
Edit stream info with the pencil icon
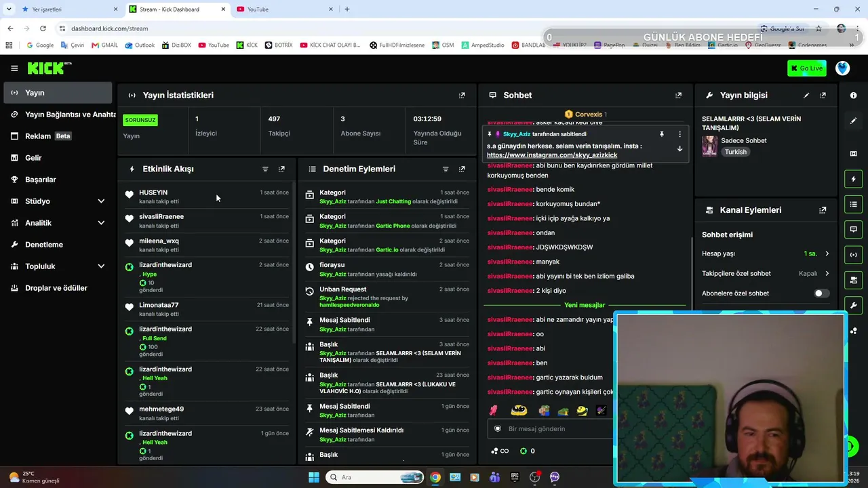point(806,96)
